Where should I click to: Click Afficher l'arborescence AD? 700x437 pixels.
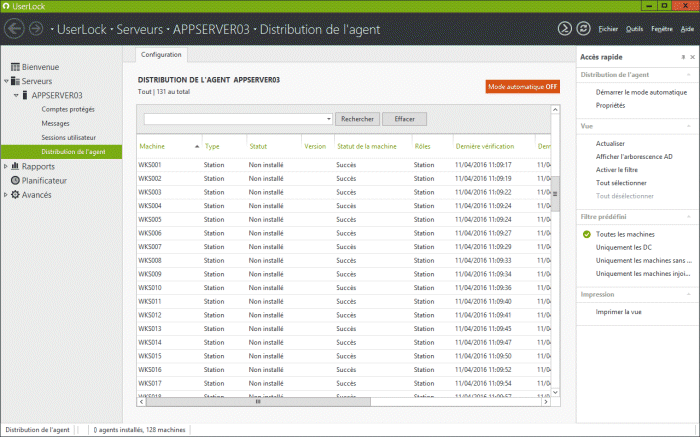click(x=634, y=157)
